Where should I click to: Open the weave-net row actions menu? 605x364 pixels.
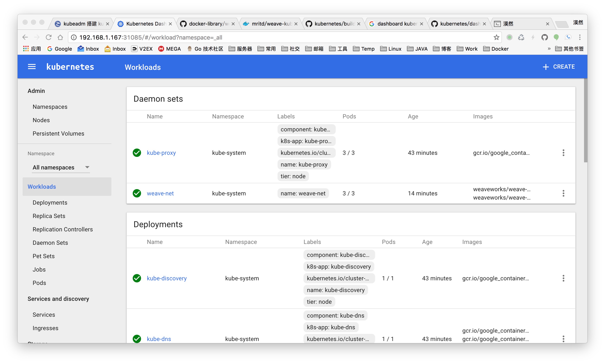pyautogui.click(x=563, y=193)
